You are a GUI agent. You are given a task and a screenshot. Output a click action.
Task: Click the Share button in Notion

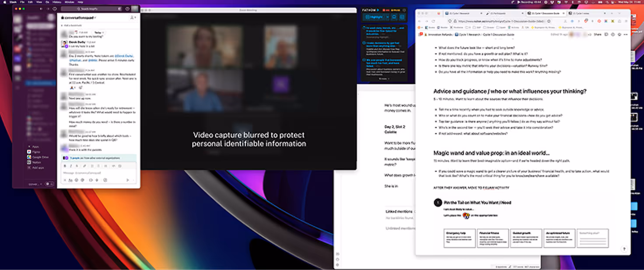pos(598,35)
